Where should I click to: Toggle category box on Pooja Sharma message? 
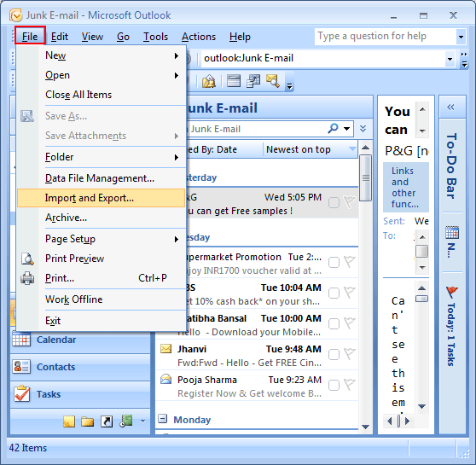(334, 385)
